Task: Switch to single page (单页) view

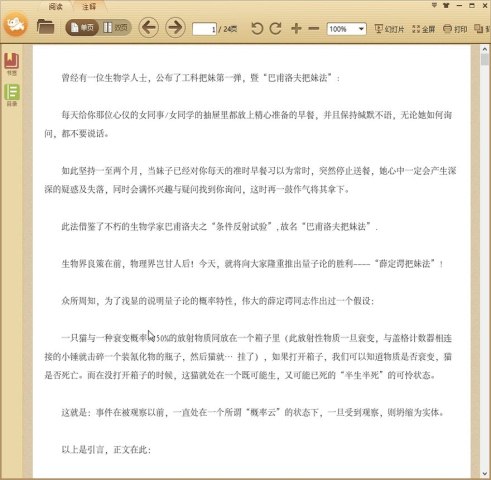Action: click(82, 27)
